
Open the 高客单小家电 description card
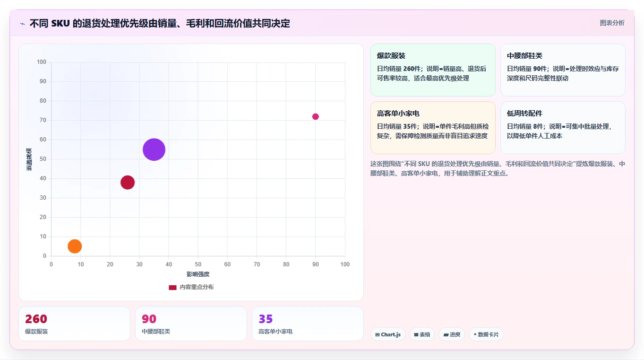pos(433,128)
